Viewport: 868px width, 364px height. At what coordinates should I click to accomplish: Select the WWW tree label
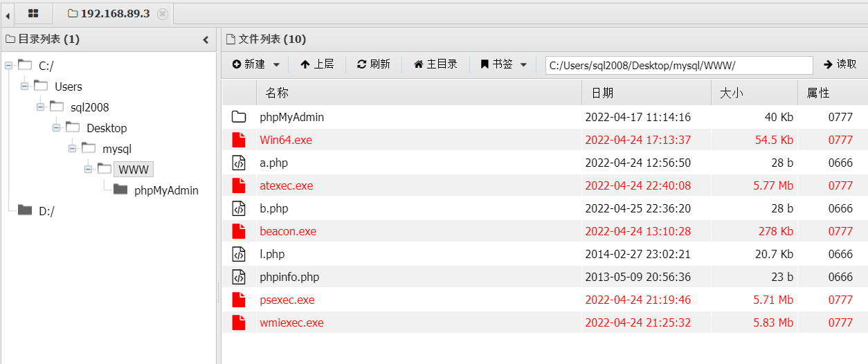pyautogui.click(x=134, y=170)
